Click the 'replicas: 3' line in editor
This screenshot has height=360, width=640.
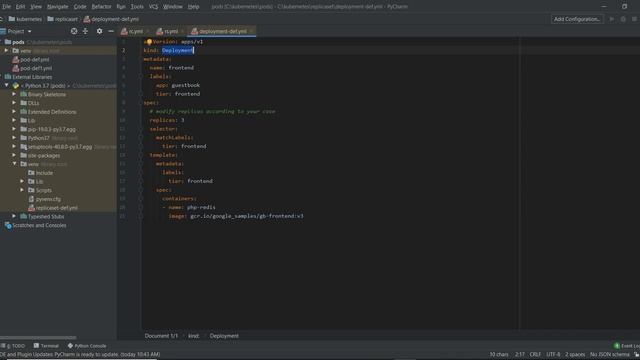pyautogui.click(x=167, y=120)
